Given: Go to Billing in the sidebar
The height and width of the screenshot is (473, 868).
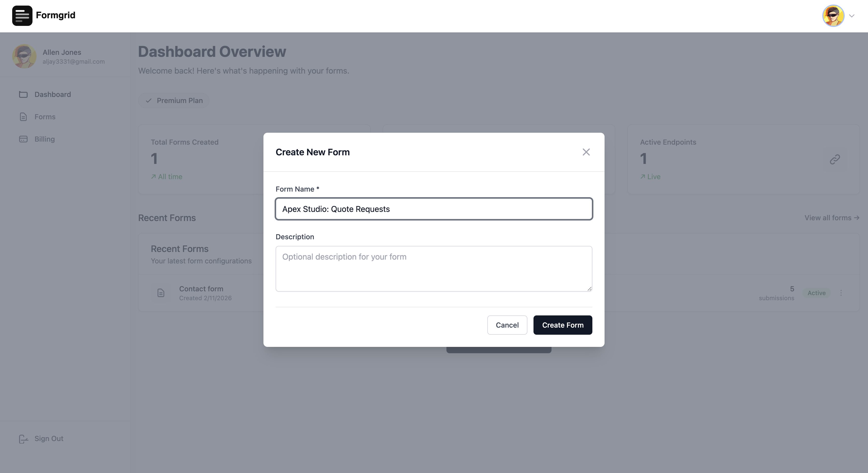Looking at the screenshot, I should click(44, 139).
